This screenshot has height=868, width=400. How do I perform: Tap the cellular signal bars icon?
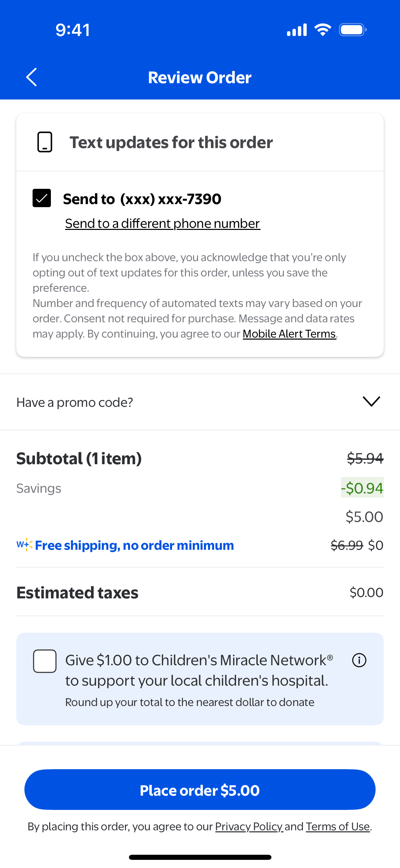297,30
